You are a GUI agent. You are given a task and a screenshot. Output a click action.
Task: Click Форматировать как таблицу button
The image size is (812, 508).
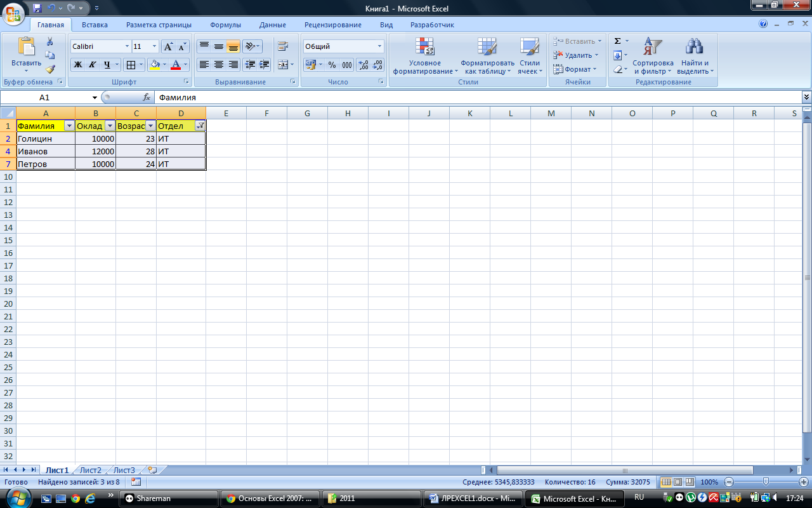[487, 56]
